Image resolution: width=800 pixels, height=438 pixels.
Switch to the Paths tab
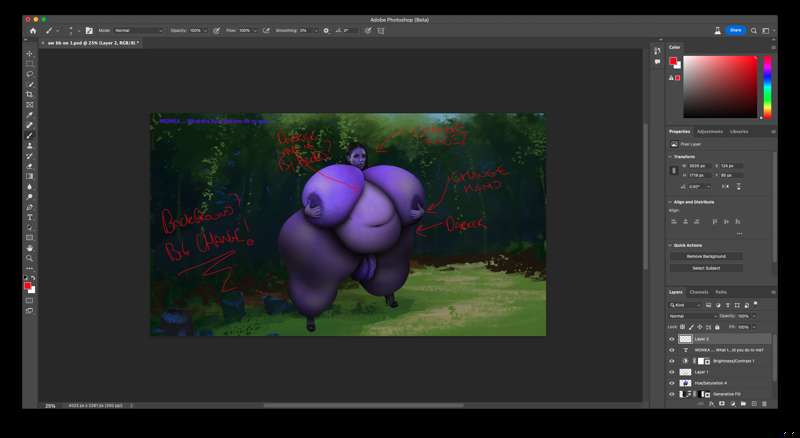point(721,293)
